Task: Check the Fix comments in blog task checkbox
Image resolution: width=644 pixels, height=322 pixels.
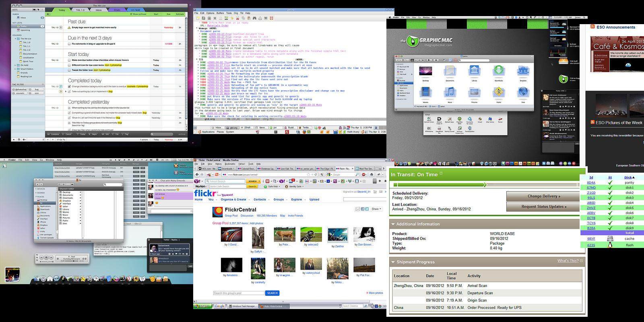Action: 69,44
